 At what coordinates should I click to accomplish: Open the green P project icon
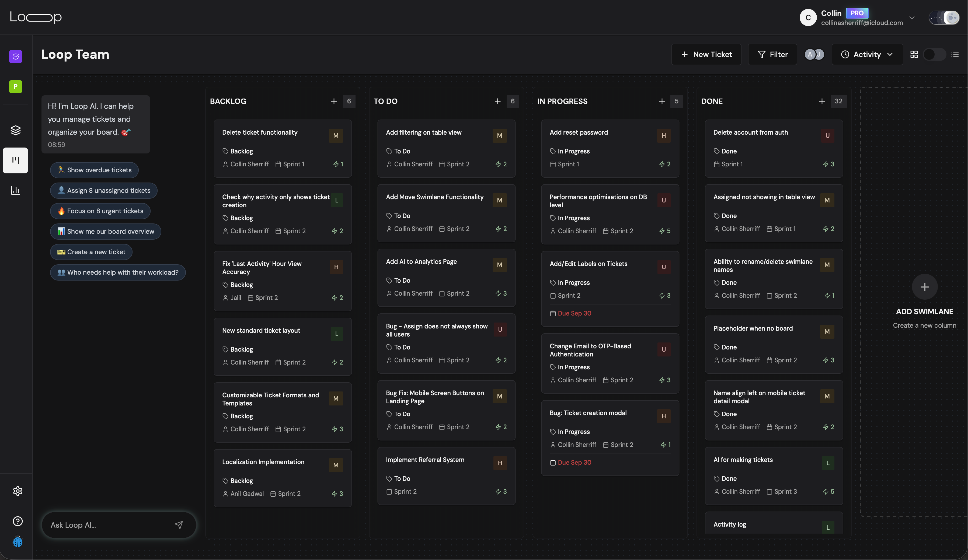click(x=15, y=86)
